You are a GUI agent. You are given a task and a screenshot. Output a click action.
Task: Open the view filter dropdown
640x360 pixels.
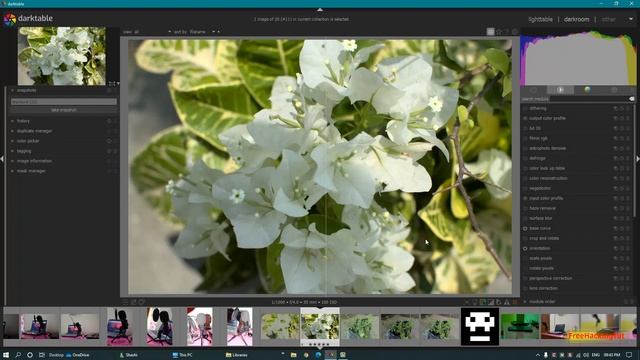[147, 32]
